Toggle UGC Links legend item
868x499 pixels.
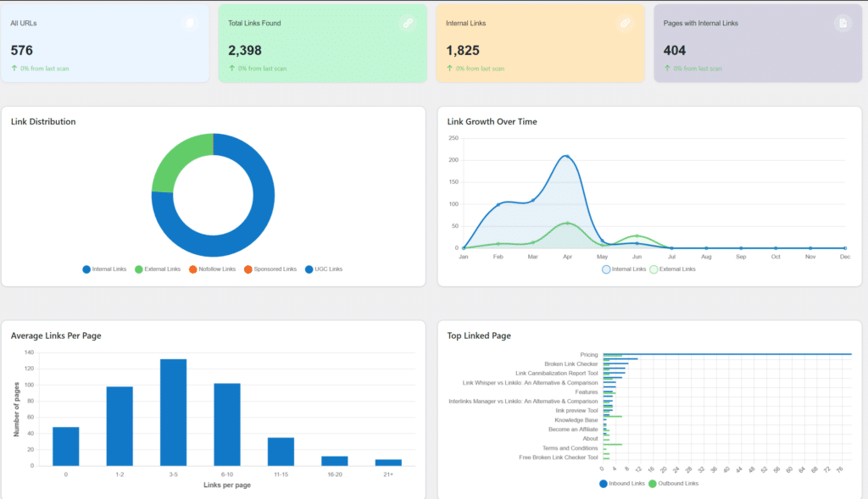coord(324,269)
